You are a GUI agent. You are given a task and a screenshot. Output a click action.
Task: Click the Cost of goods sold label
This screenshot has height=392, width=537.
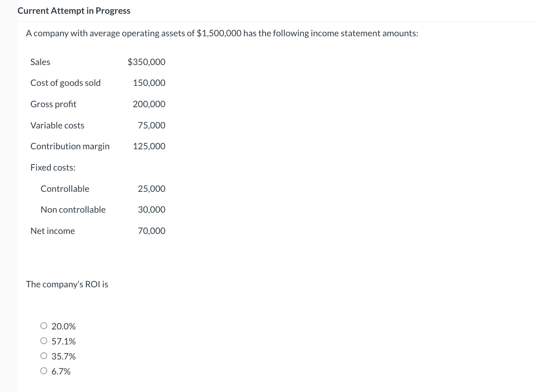pos(65,83)
